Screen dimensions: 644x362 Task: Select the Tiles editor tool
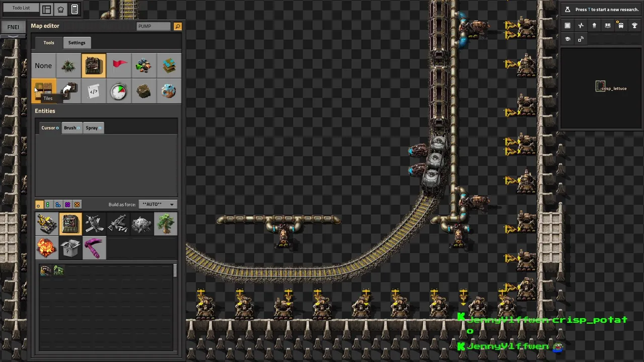pyautogui.click(x=43, y=91)
